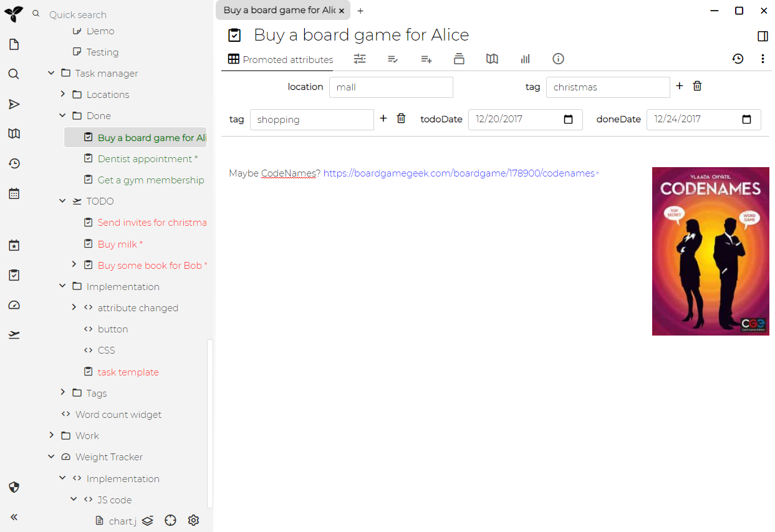The width and height of the screenshot is (775, 532).
Task: Open the doneDate calendar picker
Action: click(747, 119)
